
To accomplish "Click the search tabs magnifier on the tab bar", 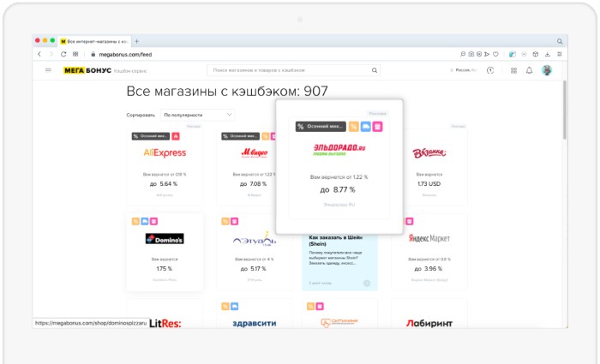I will click(560, 41).
